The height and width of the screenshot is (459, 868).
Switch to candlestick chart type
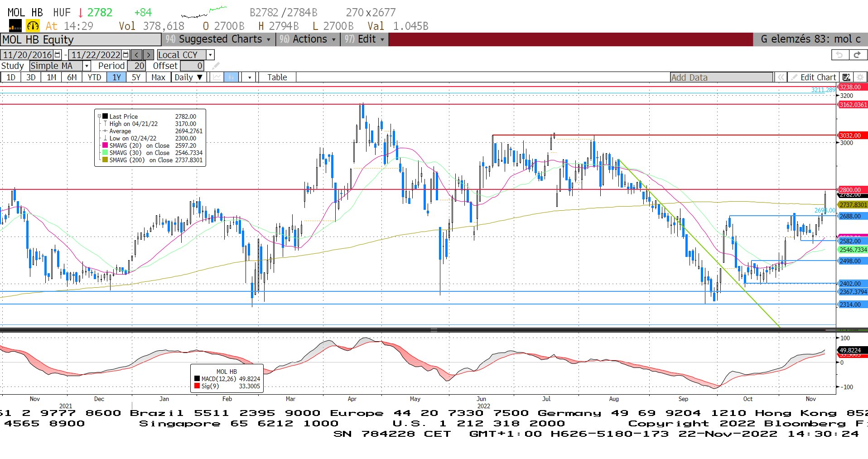tap(231, 77)
